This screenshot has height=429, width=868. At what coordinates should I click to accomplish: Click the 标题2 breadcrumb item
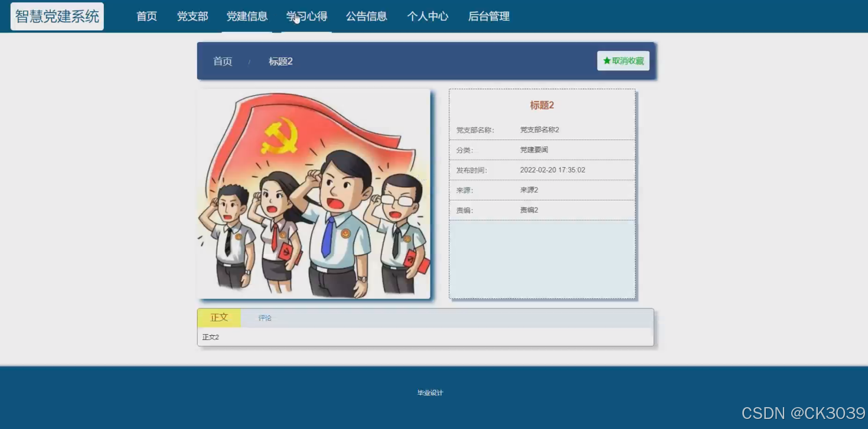pos(280,61)
